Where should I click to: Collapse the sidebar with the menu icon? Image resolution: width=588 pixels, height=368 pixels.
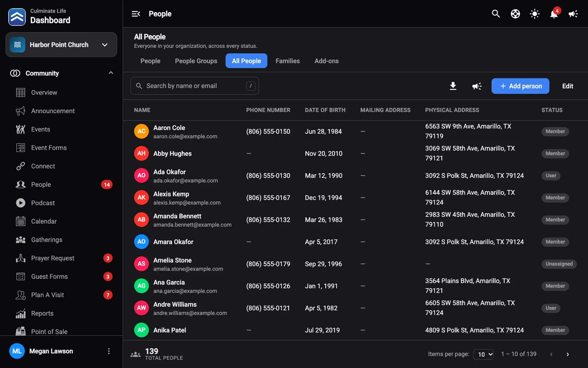[136, 14]
